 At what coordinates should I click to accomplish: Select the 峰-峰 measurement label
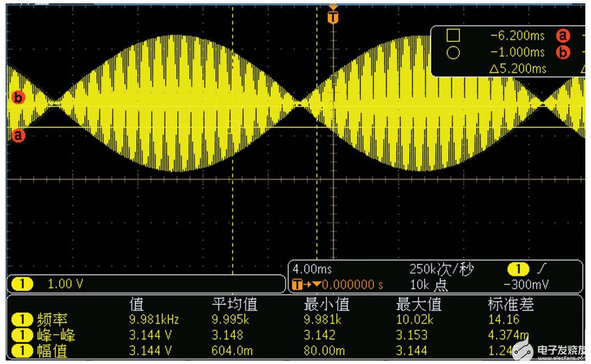click(x=56, y=336)
